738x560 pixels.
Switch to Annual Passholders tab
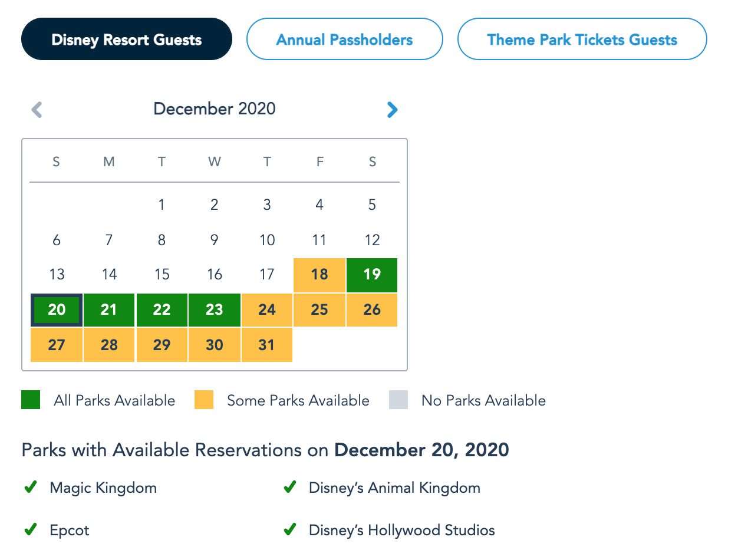tap(344, 39)
